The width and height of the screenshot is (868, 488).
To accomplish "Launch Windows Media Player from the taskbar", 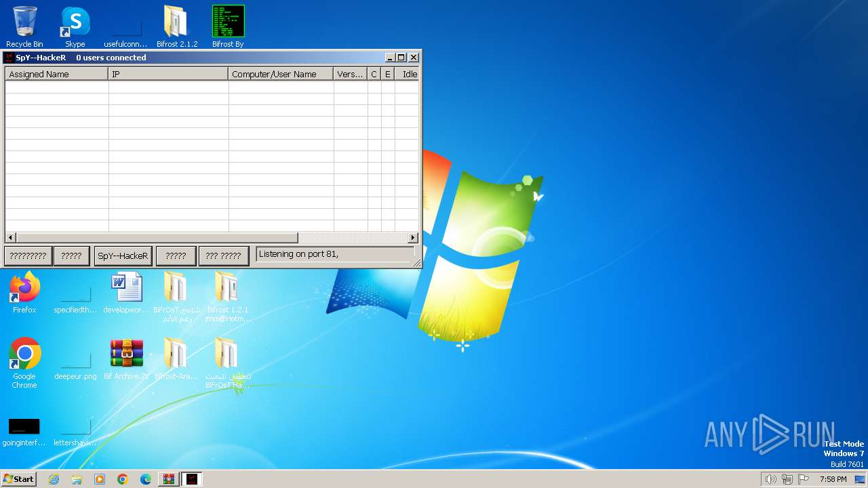I will [x=100, y=479].
